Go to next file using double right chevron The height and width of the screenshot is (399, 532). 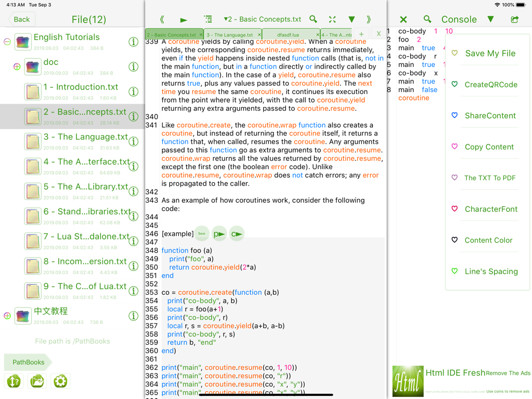click(369, 19)
